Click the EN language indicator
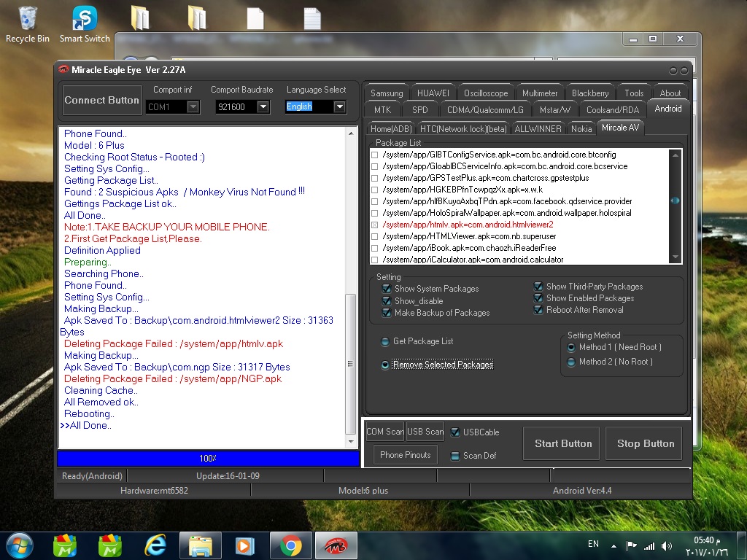 593,544
